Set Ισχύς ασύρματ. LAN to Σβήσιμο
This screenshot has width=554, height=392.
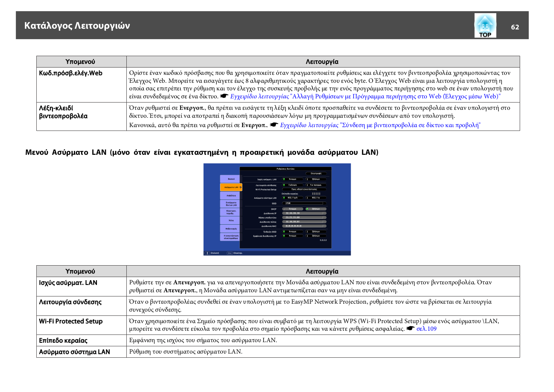316,179
